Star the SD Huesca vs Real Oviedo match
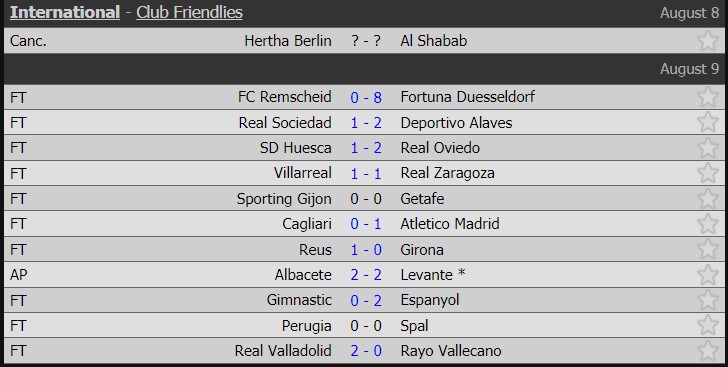 708,148
